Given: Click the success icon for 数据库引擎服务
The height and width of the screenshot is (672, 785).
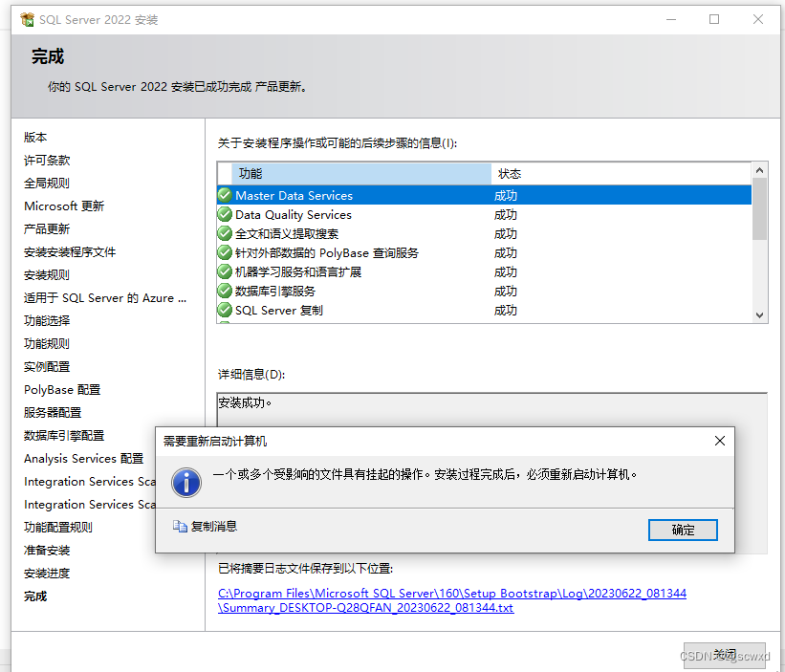Looking at the screenshot, I should tap(225, 292).
